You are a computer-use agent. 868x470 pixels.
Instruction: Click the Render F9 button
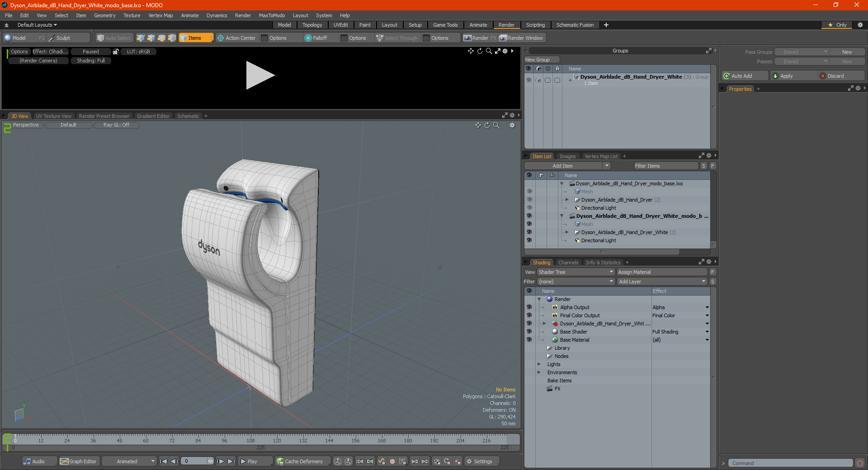point(480,38)
